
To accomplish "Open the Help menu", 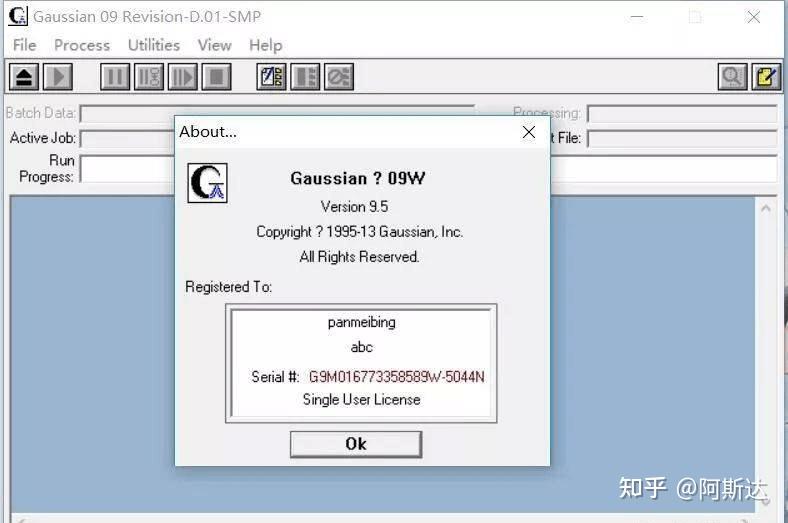I will point(265,45).
